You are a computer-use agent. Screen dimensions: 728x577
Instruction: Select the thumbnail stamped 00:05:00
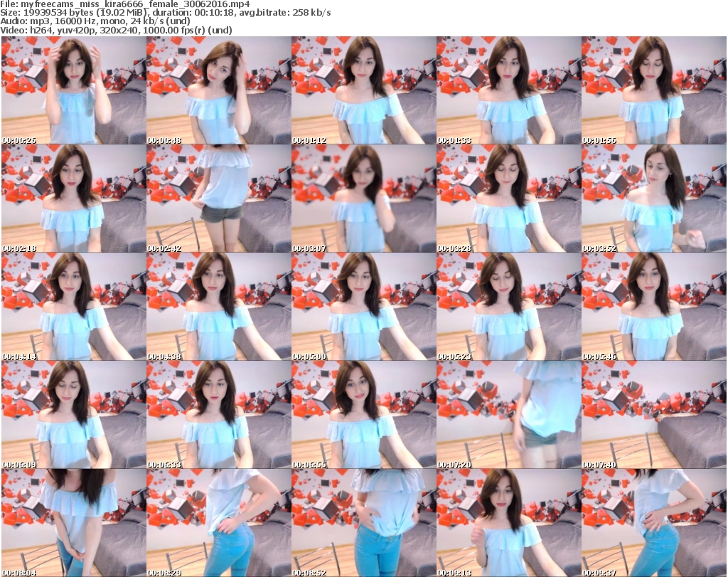(x=363, y=307)
